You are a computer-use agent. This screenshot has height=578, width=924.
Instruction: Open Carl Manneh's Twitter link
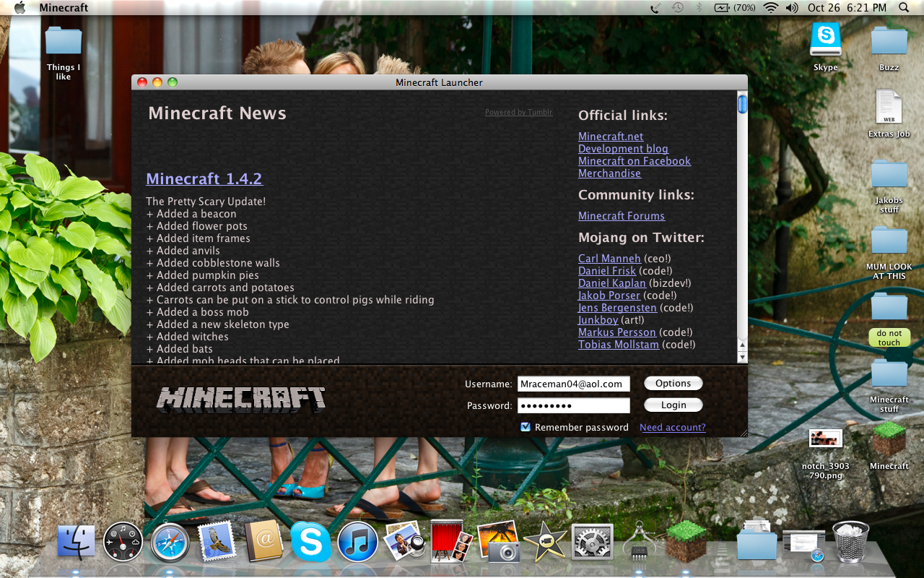point(609,259)
